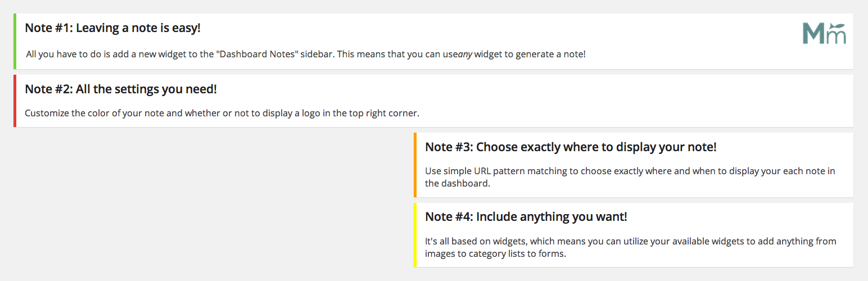Select the red color bar of Note #2
This screenshot has width=868, height=281.
click(x=15, y=101)
